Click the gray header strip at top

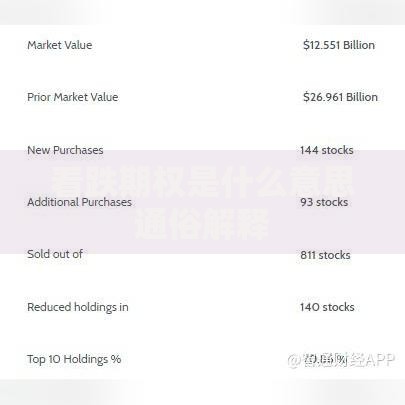(x=202, y=12)
